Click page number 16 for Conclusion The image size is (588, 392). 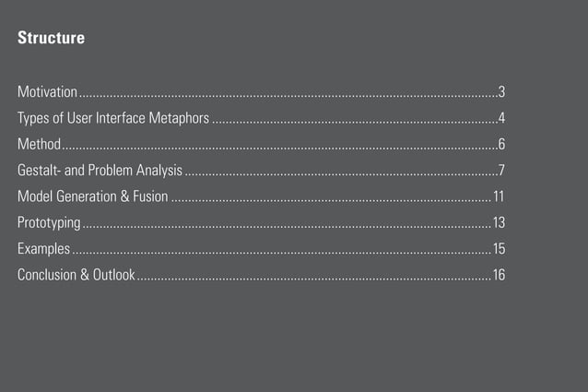click(500, 275)
